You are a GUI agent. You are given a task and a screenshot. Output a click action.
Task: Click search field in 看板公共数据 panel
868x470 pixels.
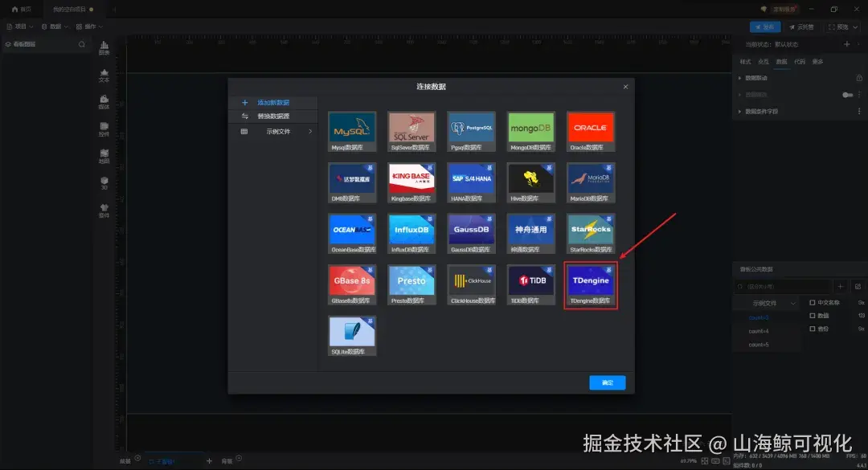[x=783, y=286]
